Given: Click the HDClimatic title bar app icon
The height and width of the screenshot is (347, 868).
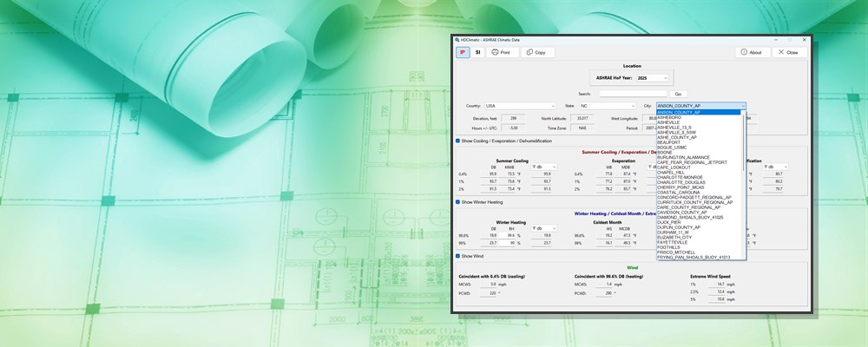Looking at the screenshot, I should tap(457, 40).
